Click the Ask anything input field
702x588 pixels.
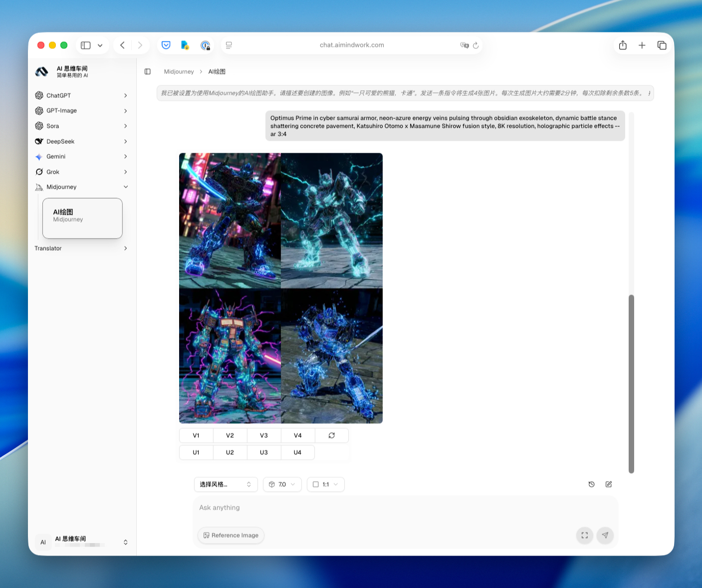point(405,508)
